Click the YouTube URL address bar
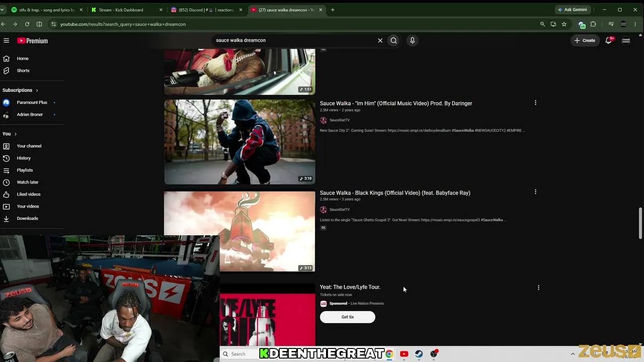The height and width of the screenshot is (362, 644). click(297, 24)
